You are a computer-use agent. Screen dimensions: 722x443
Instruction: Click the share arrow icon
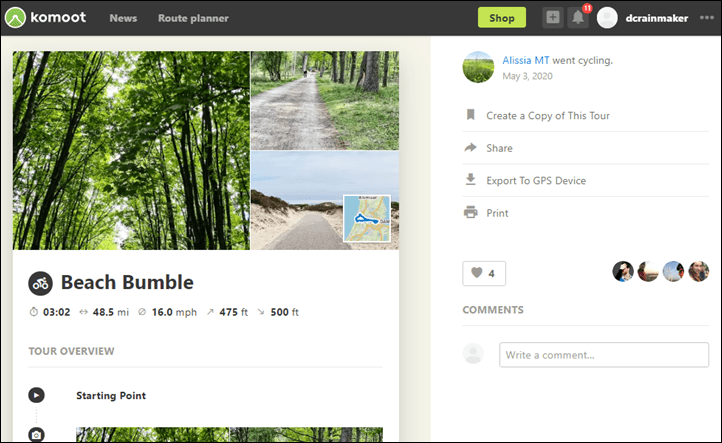point(471,147)
